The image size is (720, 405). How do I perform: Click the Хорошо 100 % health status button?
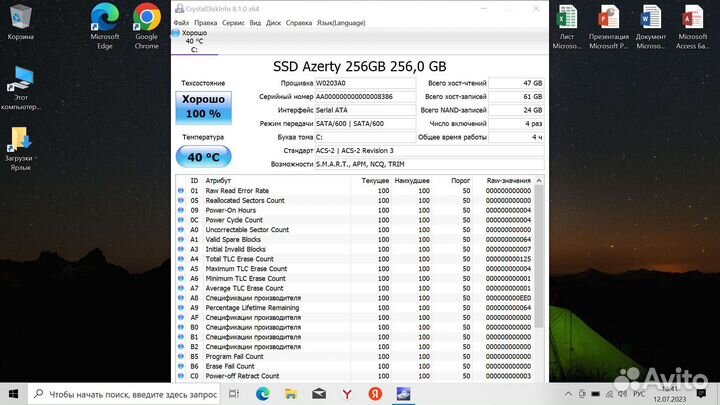pyautogui.click(x=203, y=107)
